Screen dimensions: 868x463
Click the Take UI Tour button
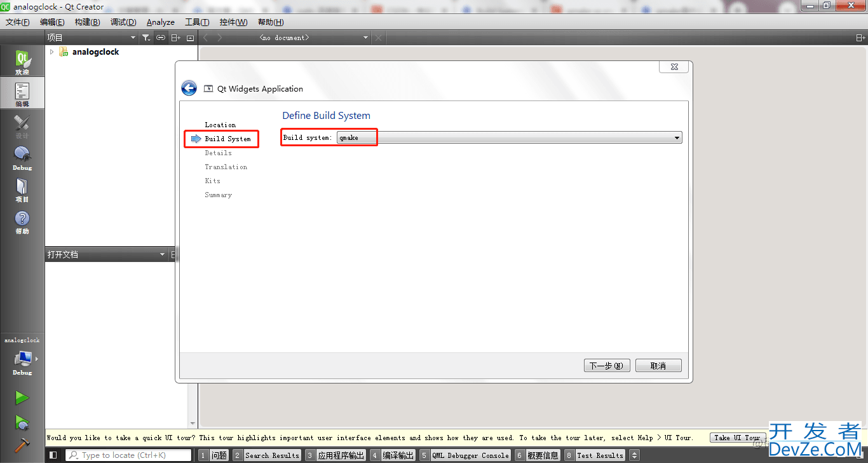[x=737, y=438]
